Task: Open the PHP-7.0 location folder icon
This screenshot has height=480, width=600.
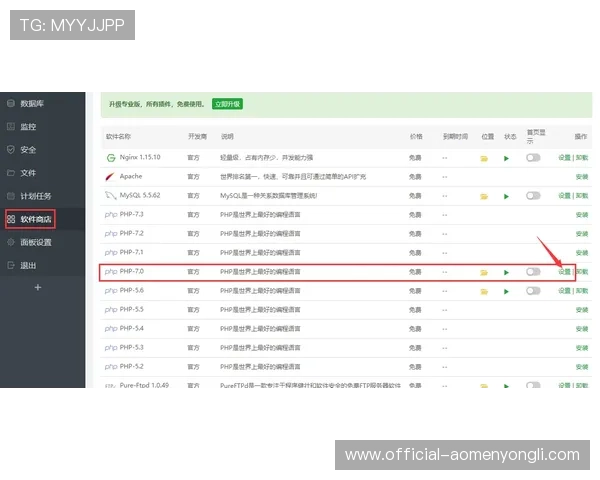Action: click(x=484, y=273)
